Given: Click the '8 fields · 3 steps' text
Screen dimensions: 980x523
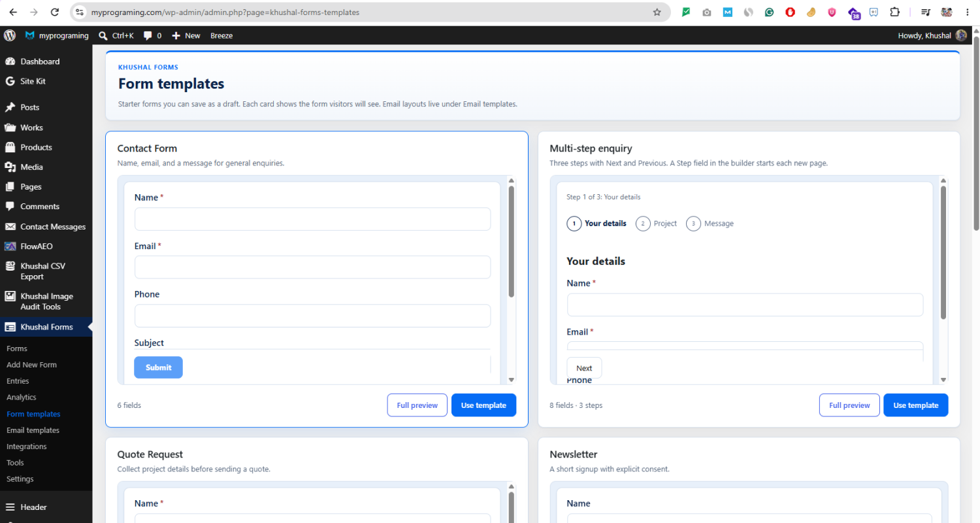Looking at the screenshot, I should tap(576, 405).
